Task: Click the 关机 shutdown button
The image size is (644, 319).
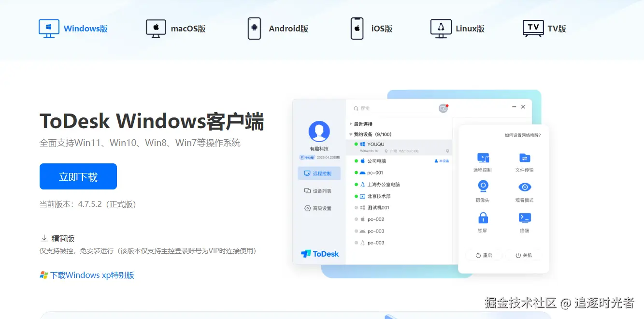Action: 524,255
